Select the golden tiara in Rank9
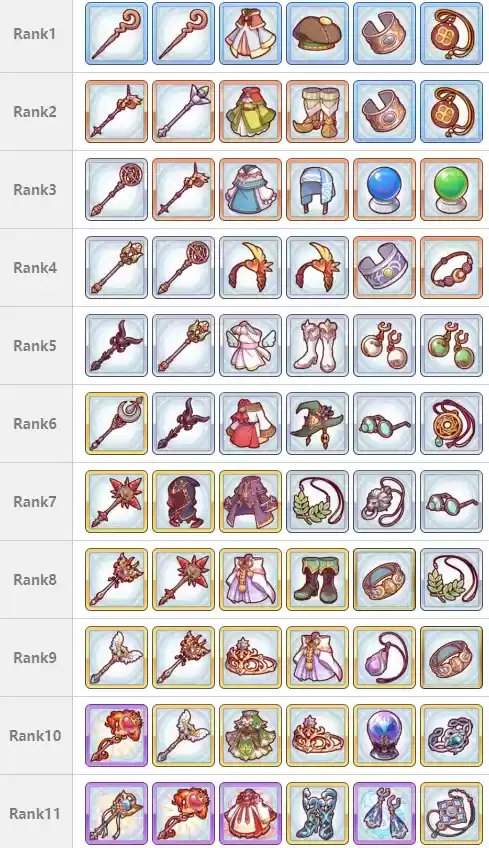This screenshot has width=489, height=848. (250, 657)
